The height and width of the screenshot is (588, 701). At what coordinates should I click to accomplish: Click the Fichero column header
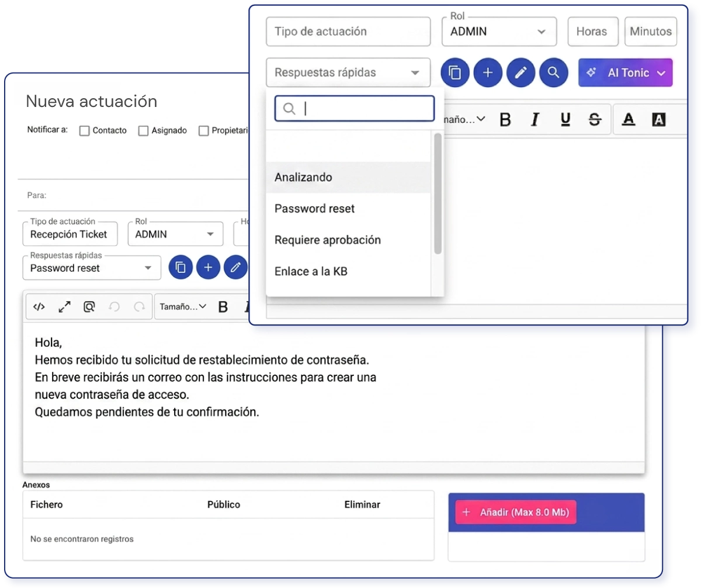[x=46, y=504]
